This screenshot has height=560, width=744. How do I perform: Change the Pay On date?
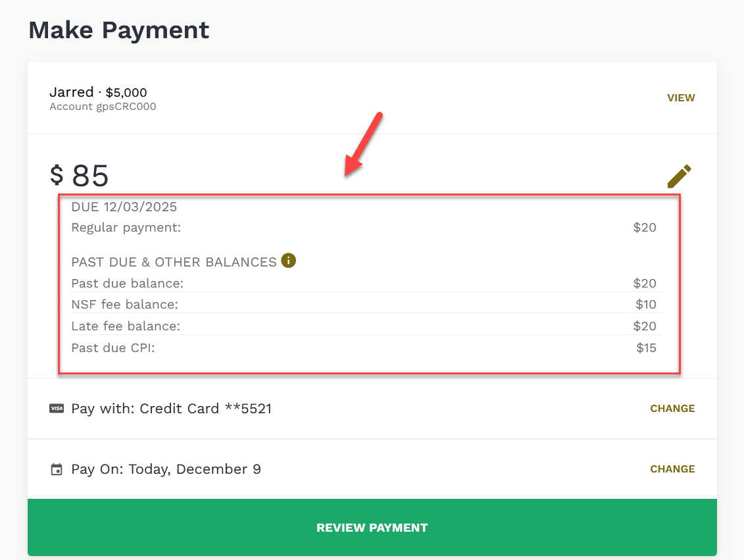[x=672, y=469]
